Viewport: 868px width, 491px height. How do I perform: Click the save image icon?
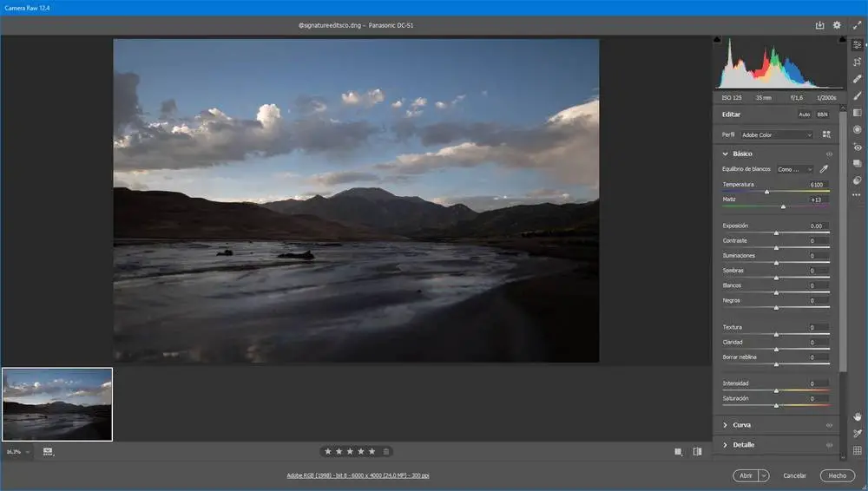[819, 26]
